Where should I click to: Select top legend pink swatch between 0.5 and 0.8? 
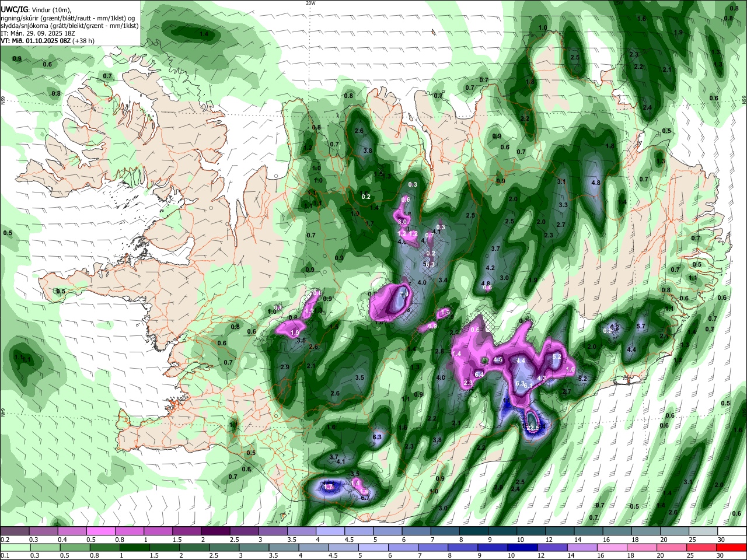(100, 531)
